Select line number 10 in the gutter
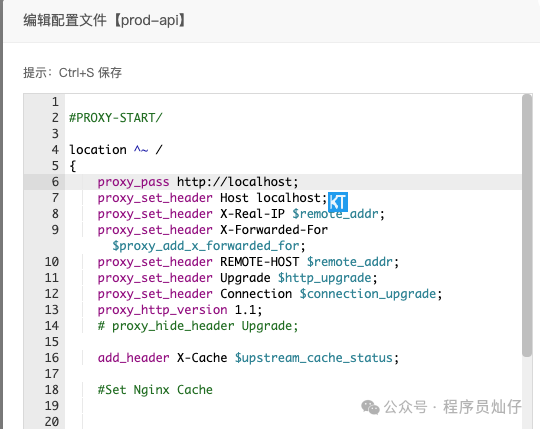This screenshot has width=540, height=429. (x=52, y=262)
